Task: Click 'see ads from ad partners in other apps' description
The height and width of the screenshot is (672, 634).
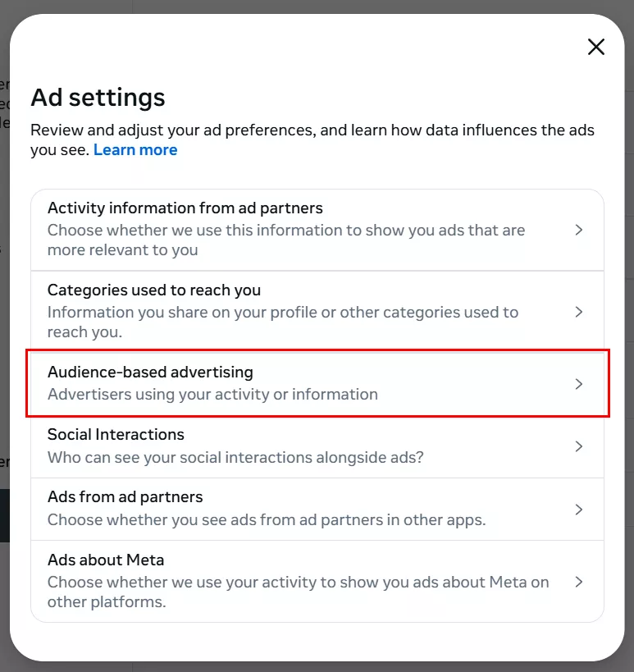Action: click(x=267, y=519)
